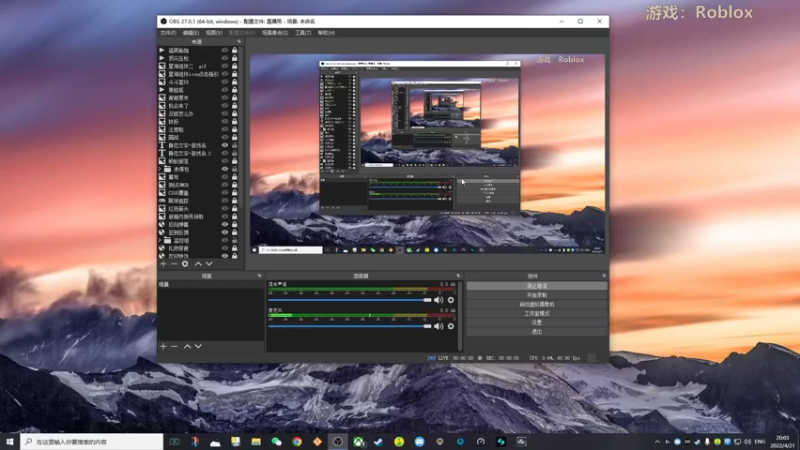Open the 工具(T) menu
The width and height of the screenshot is (800, 450).
click(x=303, y=33)
